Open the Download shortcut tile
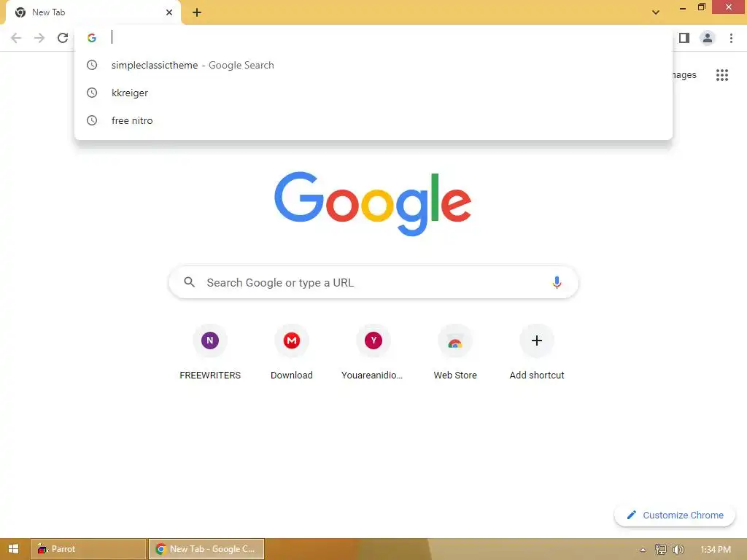The height and width of the screenshot is (560, 747). coord(292,352)
